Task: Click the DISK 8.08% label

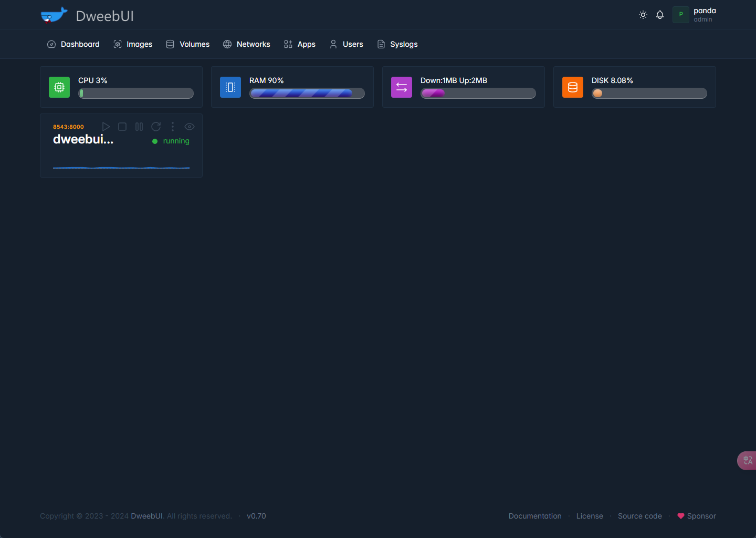Action: [612, 80]
